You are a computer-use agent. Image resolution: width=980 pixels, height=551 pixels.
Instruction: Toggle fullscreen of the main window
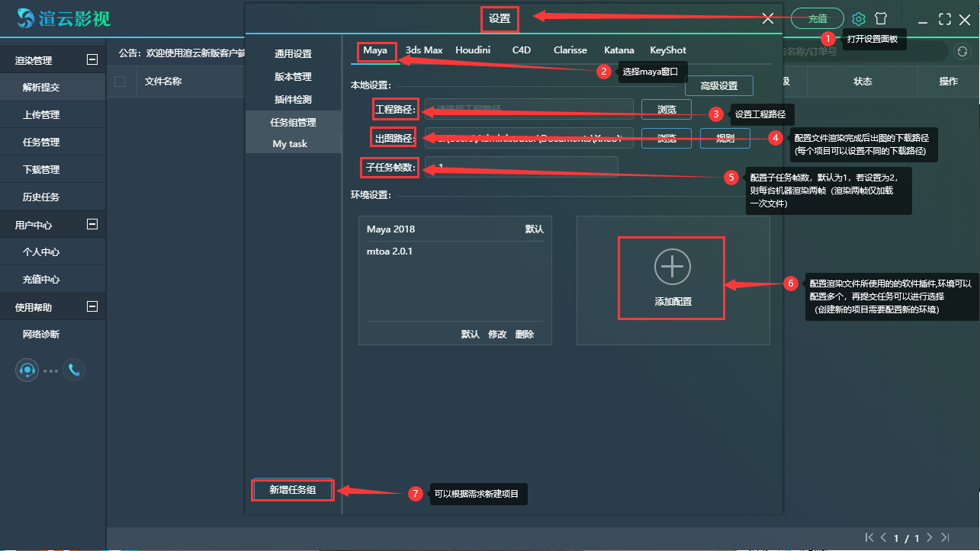pos(945,19)
